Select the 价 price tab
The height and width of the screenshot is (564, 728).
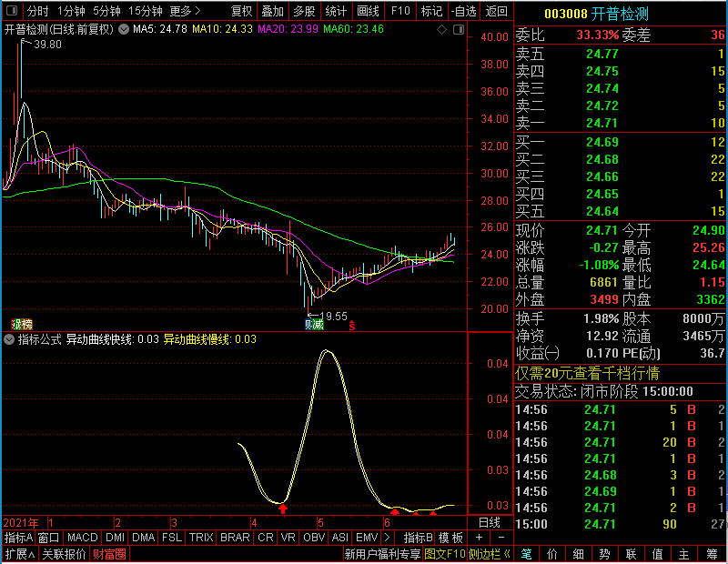(552, 554)
